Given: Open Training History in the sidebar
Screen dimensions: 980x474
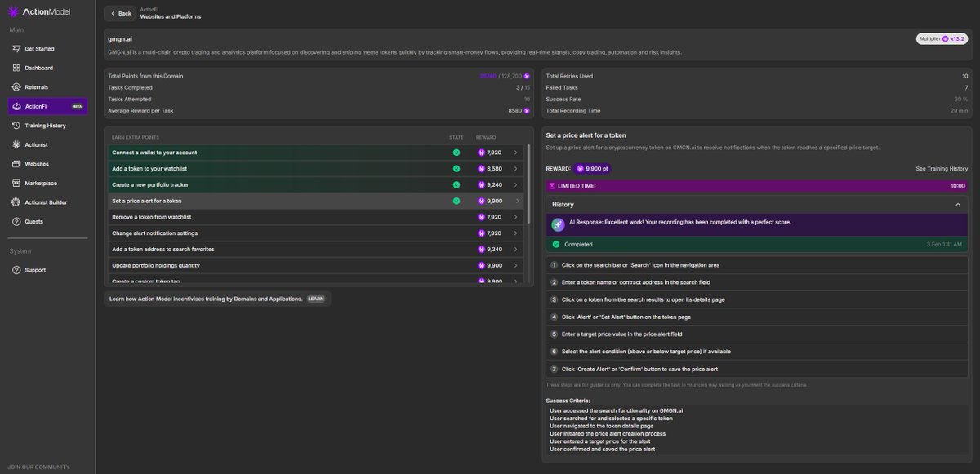Looking at the screenshot, I should [x=47, y=126].
